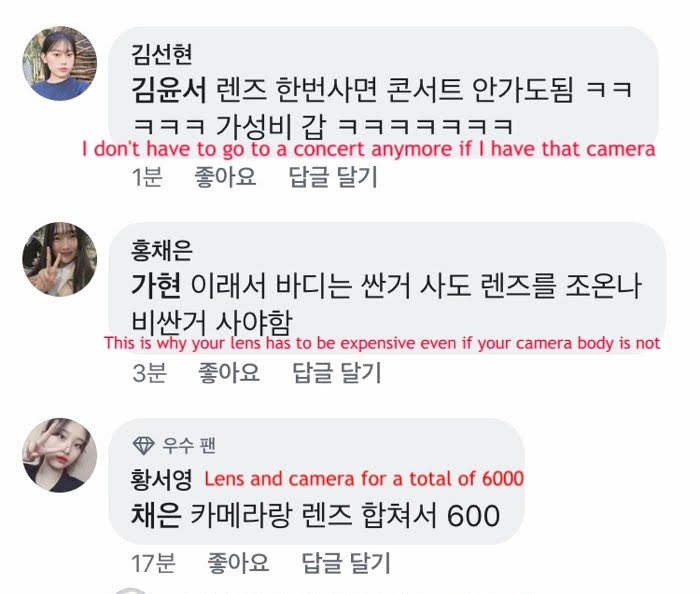Open commenter name 김선현
This screenshot has height=594, width=700.
[x=162, y=54]
